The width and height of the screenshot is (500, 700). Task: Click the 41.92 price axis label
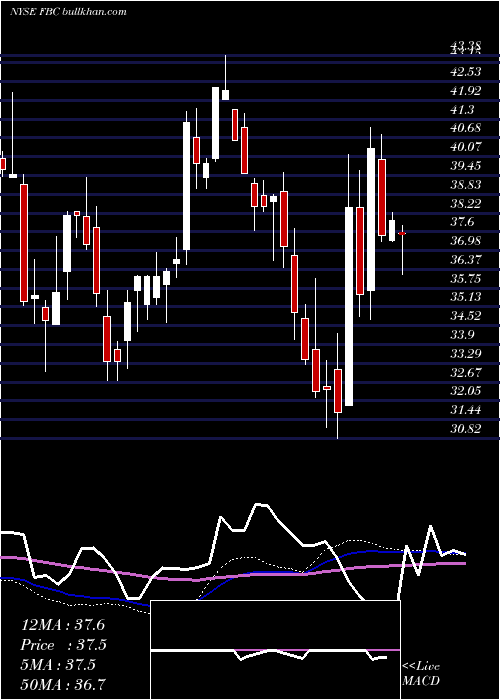(x=466, y=91)
